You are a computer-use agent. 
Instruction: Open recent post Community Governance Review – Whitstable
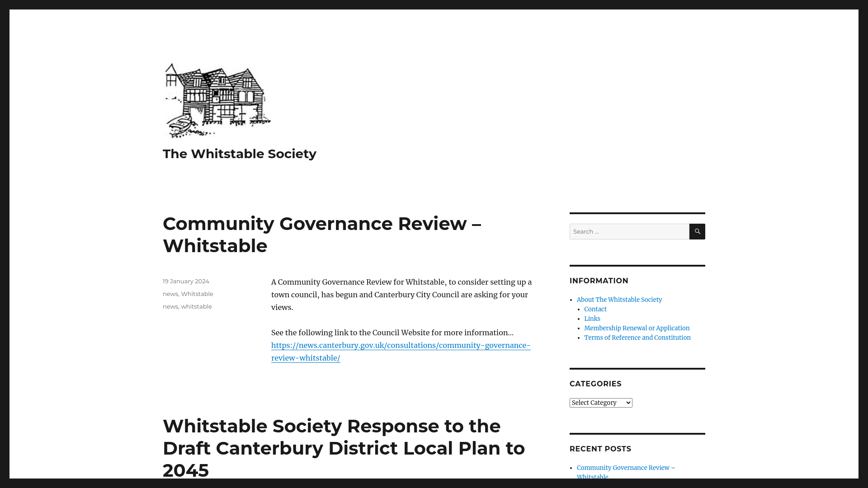click(x=626, y=472)
